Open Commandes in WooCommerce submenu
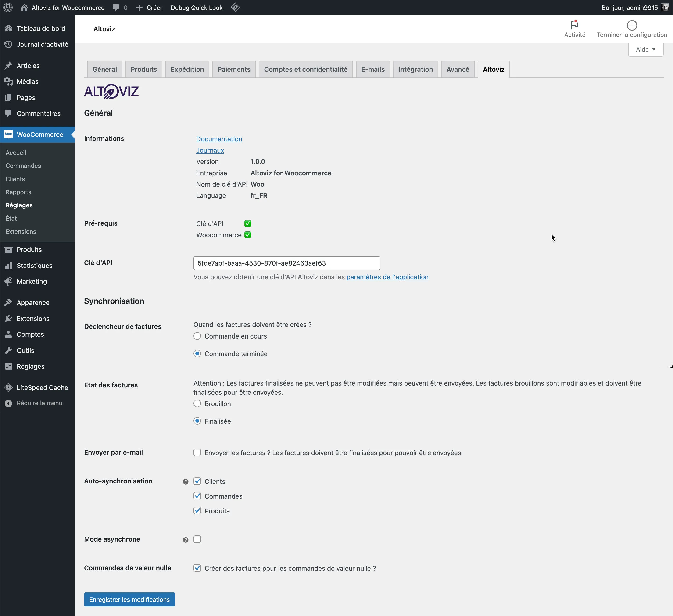The height and width of the screenshot is (616, 673). [23, 166]
